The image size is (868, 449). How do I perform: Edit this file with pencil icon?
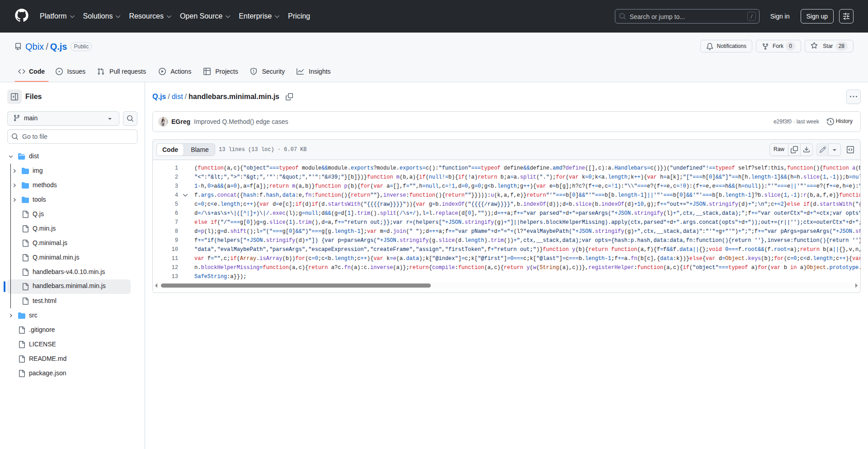coord(823,150)
